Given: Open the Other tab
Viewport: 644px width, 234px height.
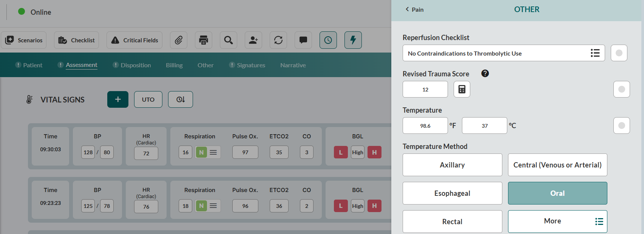Looking at the screenshot, I should click(x=205, y=65).
